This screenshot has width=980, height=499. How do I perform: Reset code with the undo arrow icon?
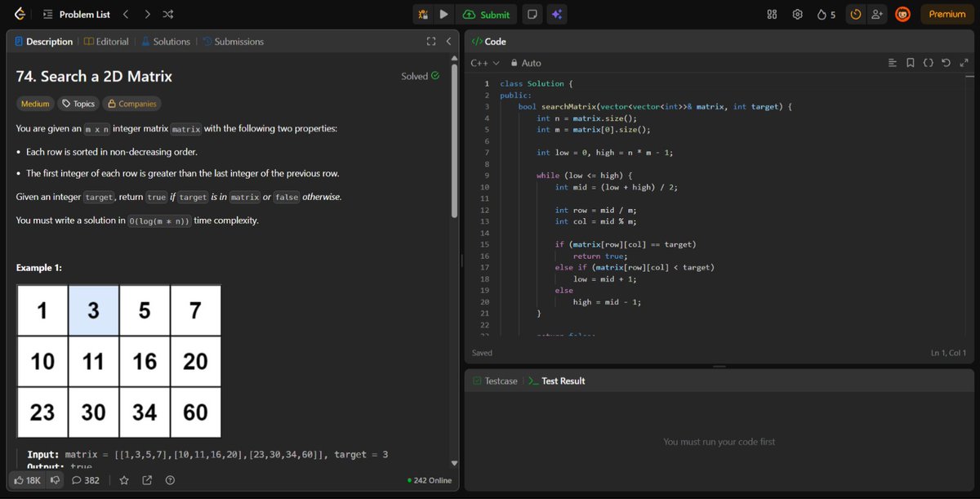coord(946,63)
